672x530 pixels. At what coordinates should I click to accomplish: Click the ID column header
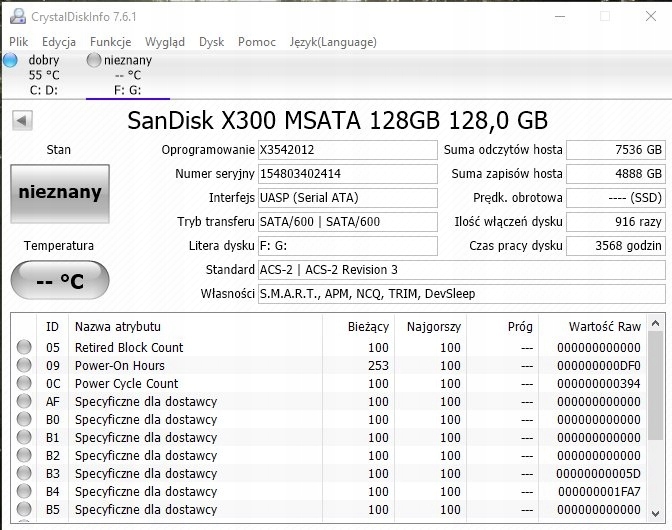click(x=52, y=326)
